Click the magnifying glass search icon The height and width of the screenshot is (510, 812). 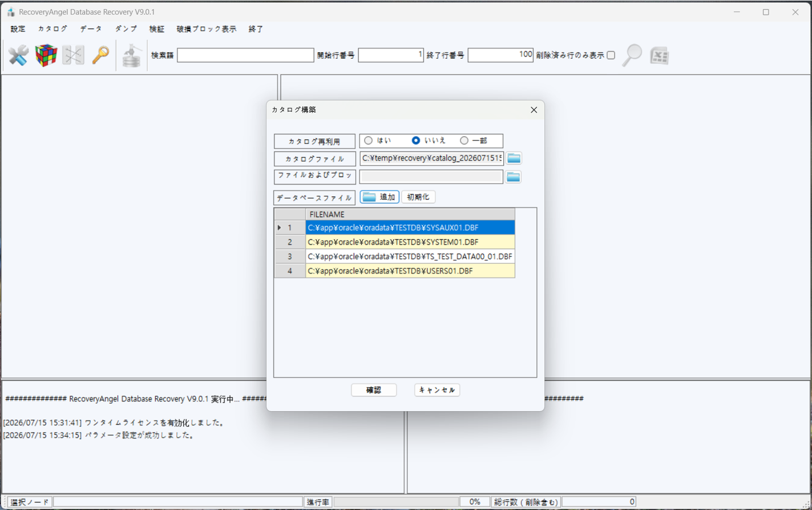coord(632,55)
